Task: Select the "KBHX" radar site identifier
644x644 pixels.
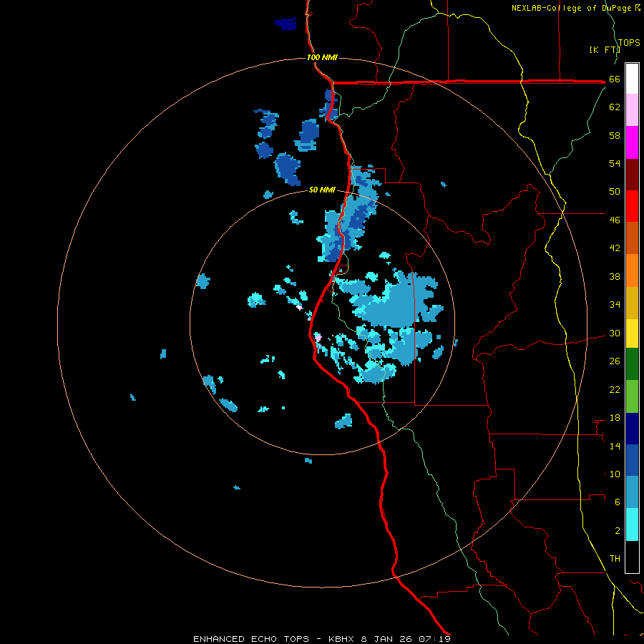Action: pos(342,639)
